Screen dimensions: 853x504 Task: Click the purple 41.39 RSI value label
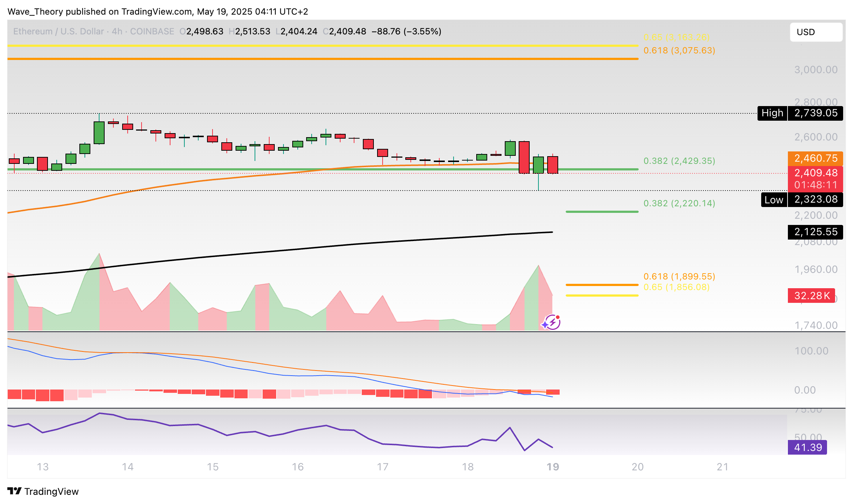[x=807, y=447]
